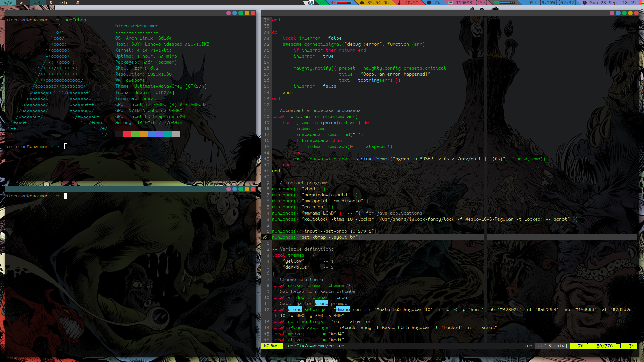644x362 pixels.
Task: Toggle the green titlebar button on vim window
Action: click(624, 13)
